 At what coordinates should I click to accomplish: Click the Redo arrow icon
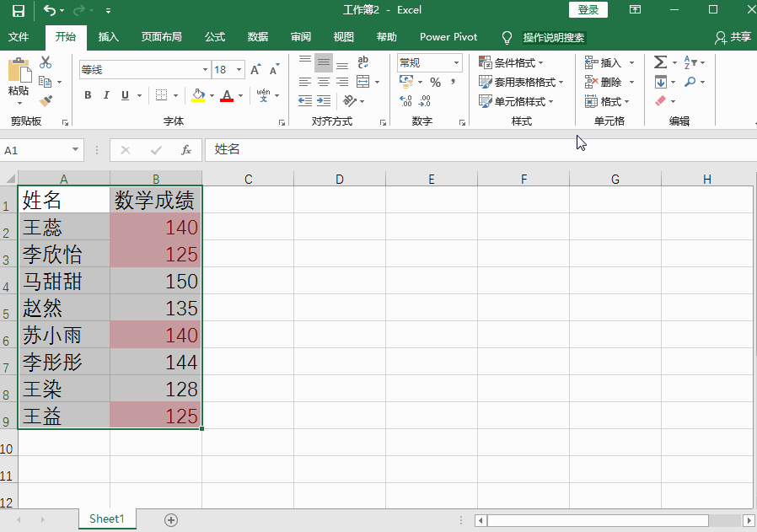(x=78, y=10)
